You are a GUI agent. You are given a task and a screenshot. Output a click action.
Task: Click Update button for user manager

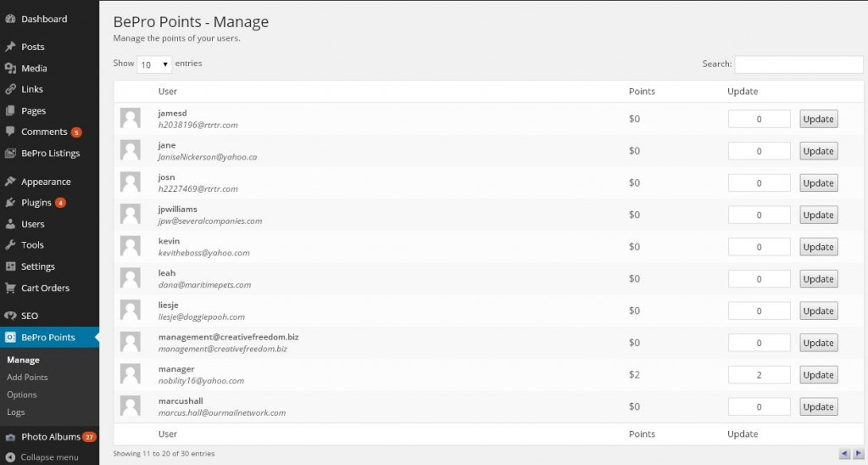[818, 375]
